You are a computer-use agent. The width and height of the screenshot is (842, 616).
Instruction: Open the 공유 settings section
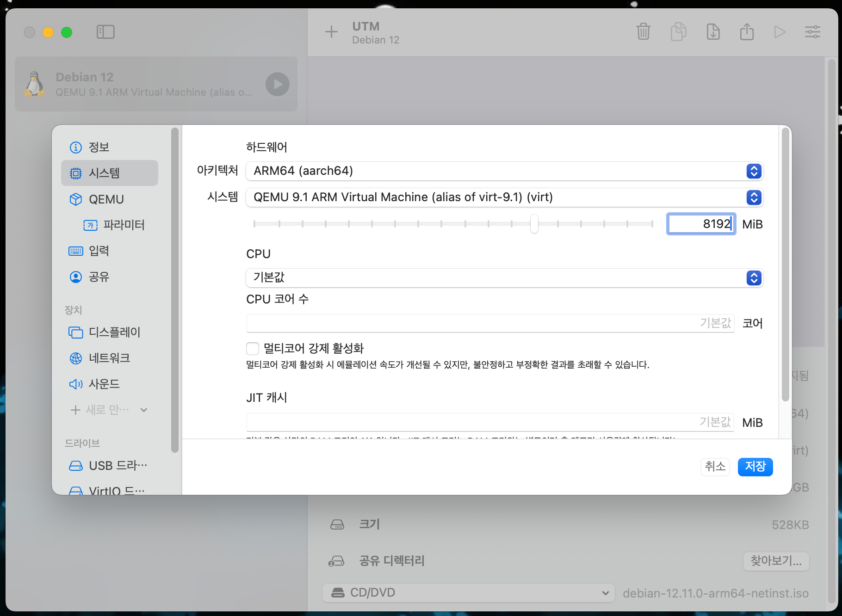pyautogui.click(x=110, y=277)
